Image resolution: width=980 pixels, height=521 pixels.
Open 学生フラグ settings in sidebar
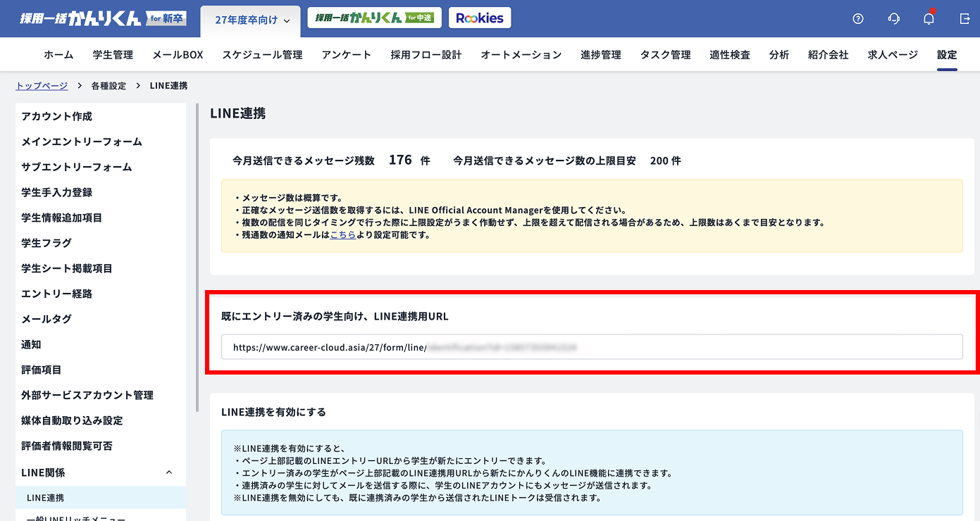[x=46, y=243]
